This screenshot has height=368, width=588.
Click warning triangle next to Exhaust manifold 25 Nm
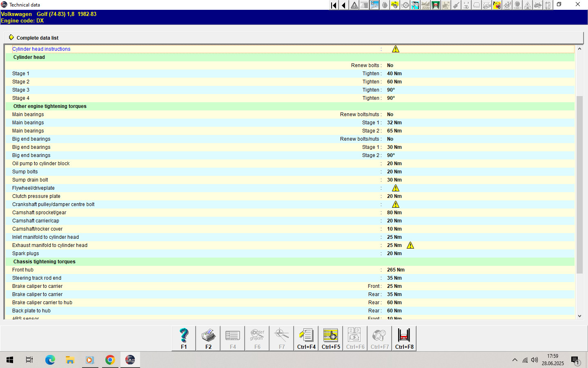tap(410, 245)
